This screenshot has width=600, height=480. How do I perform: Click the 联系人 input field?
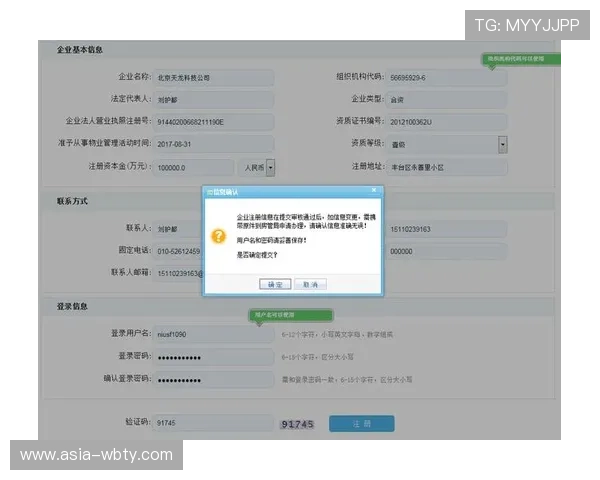(178, 229)
